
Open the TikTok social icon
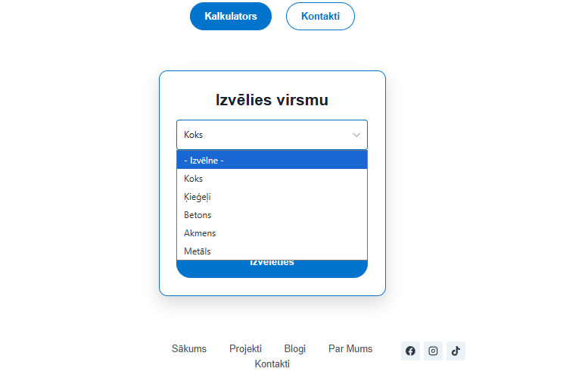tap(456, 351)
